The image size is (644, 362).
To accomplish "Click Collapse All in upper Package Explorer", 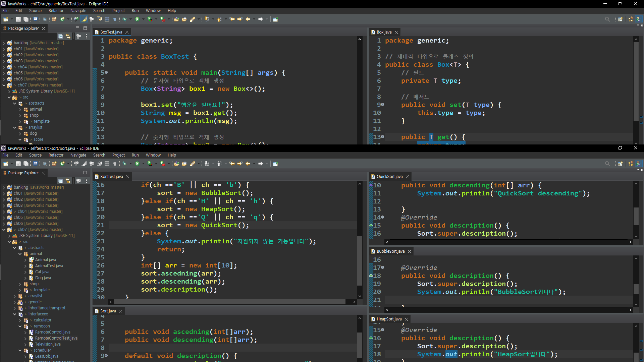I will [60, 36].
